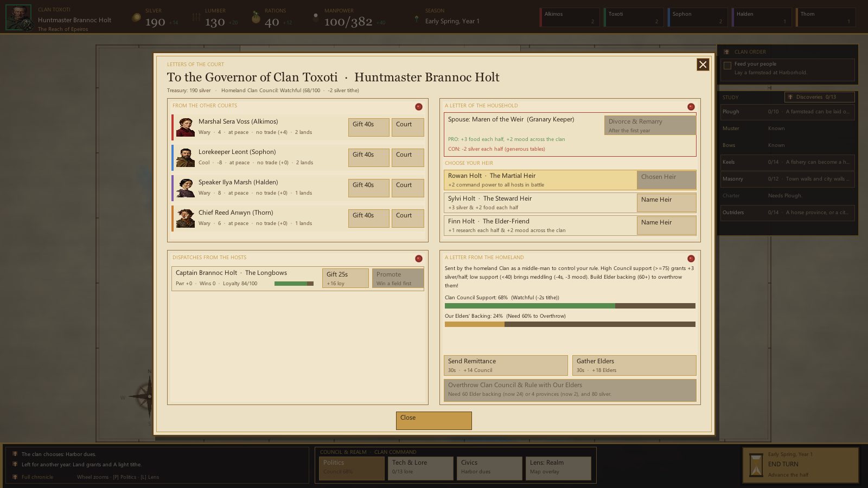Gift 40s to Marshal Sera Voss
The width and height of the screenshot is (868, 488).
(369, 127)
